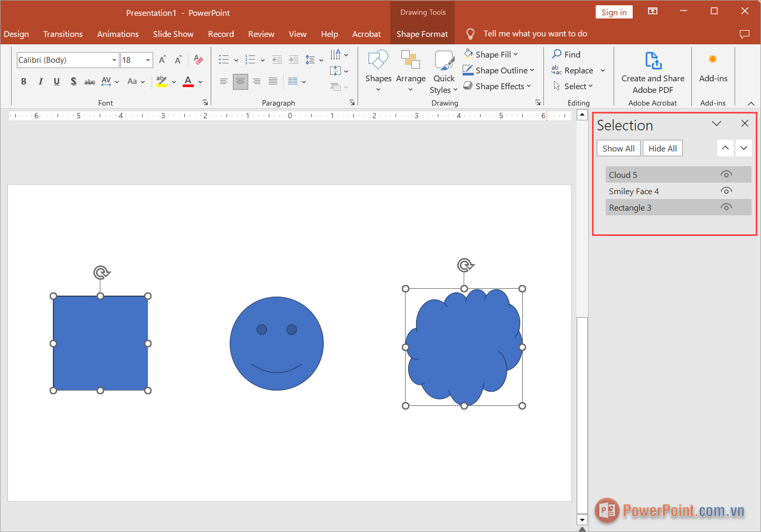Click Find in Editing group
Viewport: 761px width, 532px height.
566,54
